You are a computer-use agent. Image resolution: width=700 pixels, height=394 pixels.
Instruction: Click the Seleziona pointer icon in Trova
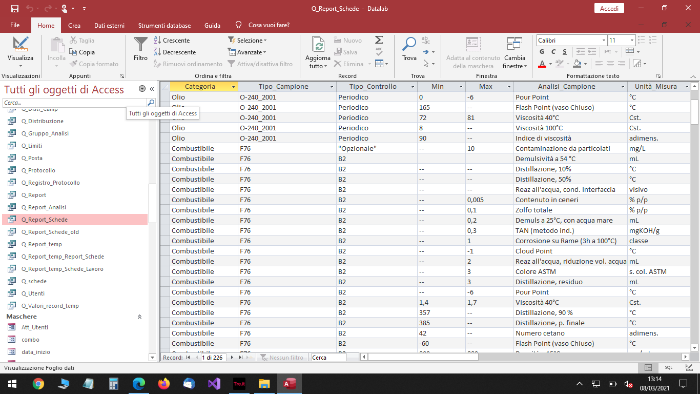426,64
